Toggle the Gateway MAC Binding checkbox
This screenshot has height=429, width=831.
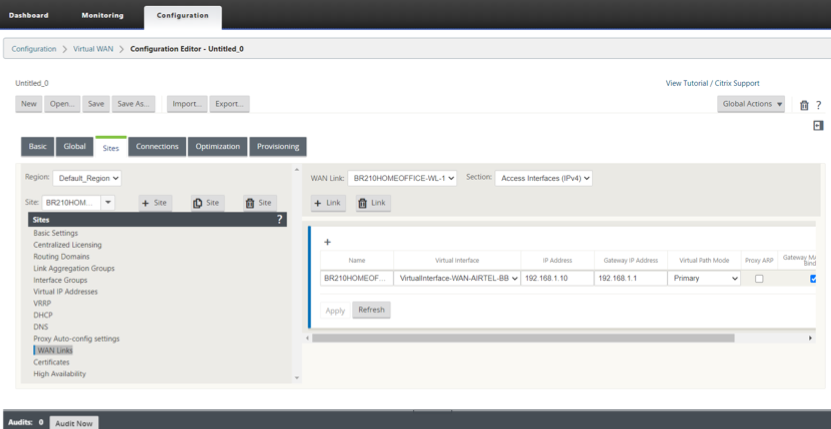[x=814, y=279]
